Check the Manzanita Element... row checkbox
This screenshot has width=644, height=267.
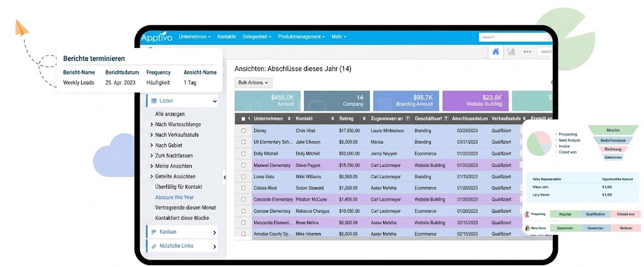tap(243, 222)
